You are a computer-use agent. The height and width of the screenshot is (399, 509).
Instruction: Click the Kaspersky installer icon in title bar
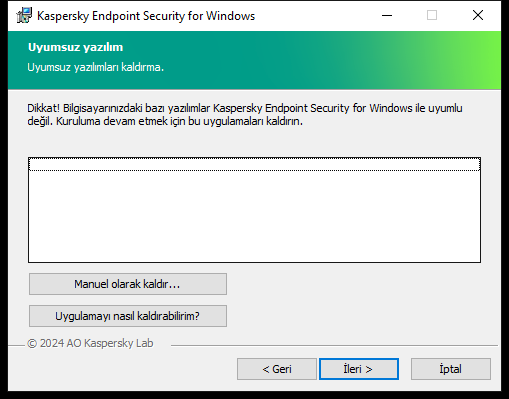[x=24, y=15]
